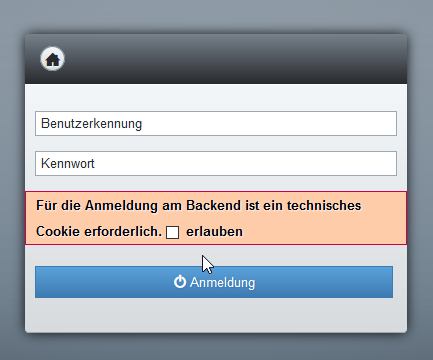Click the dark header bar beside home icon
This screenshot has width=433, height=360.
point(233,59)
